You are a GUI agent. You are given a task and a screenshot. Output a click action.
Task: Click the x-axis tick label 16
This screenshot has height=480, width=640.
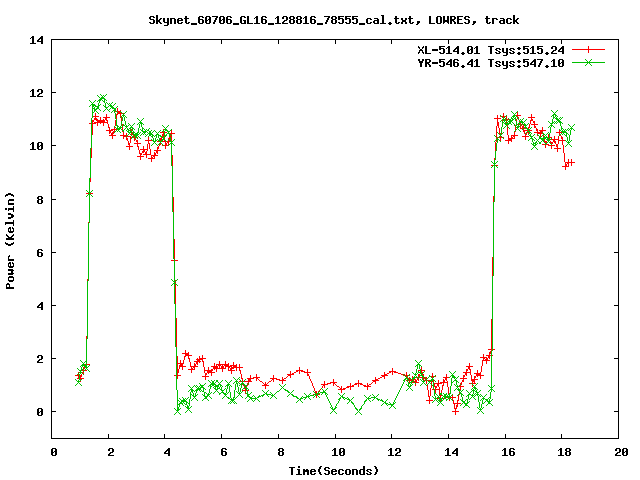pos(508,452)
